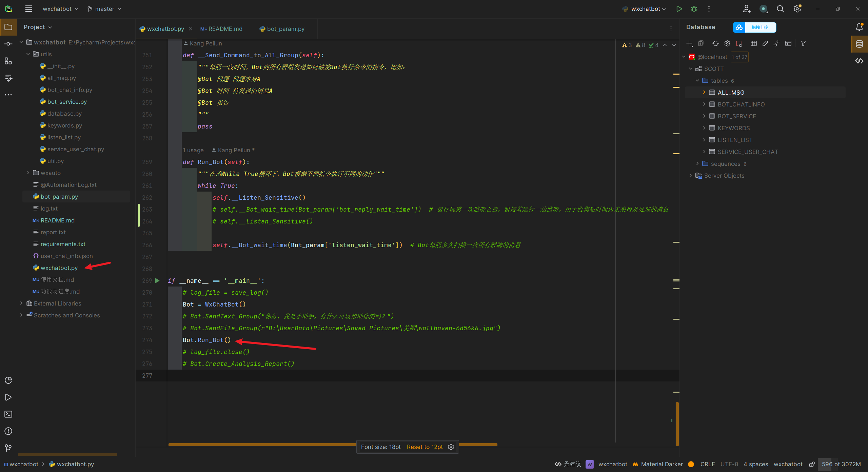Open the Git tool window icon
868x472 pixels.
[8, 448]
